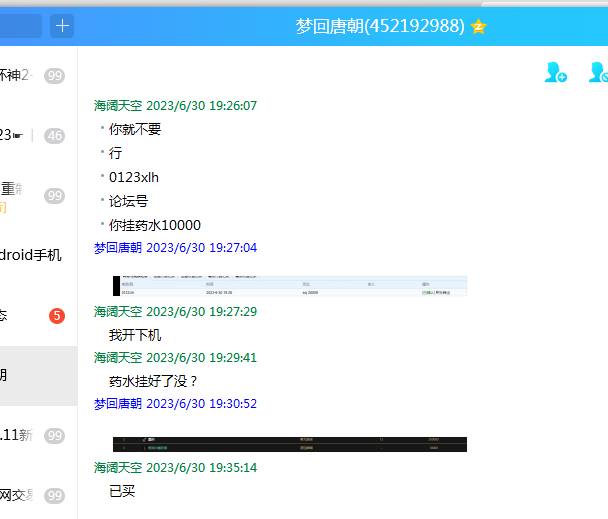Click the search field in the top bar
This screenshot has width=608, height=519.
[x=20, y=26]
